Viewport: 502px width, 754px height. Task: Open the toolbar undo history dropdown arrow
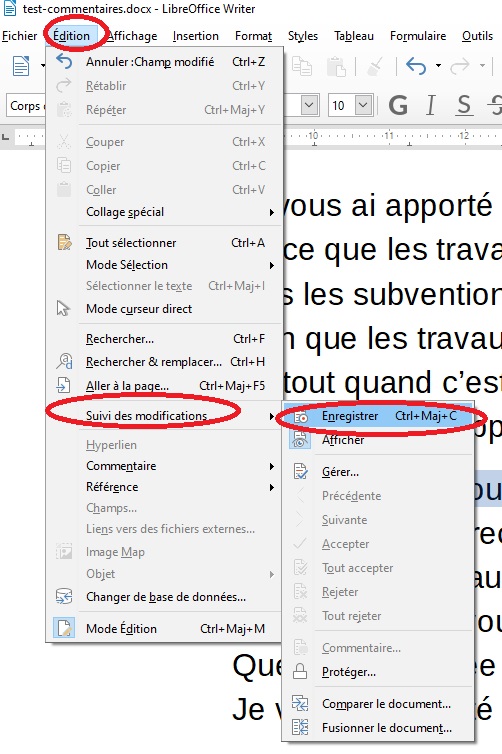coord(438,66)
